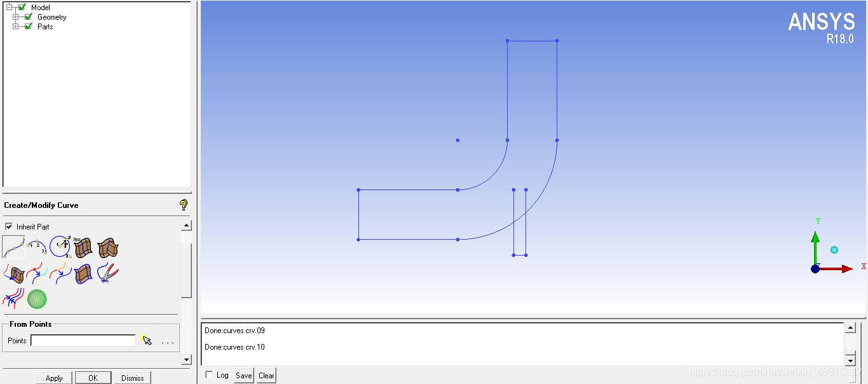Select the arc through three points tool
This screenshot has height=384, width=868.
[37, 247]
